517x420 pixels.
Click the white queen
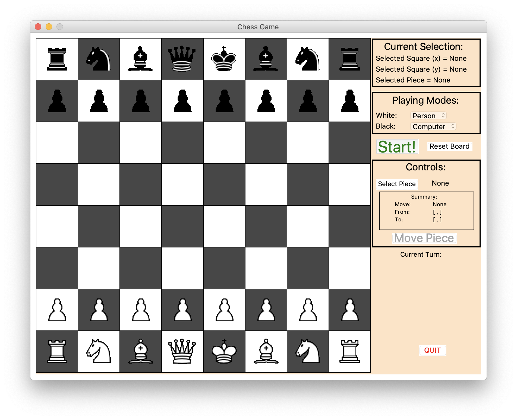[182, 351]
